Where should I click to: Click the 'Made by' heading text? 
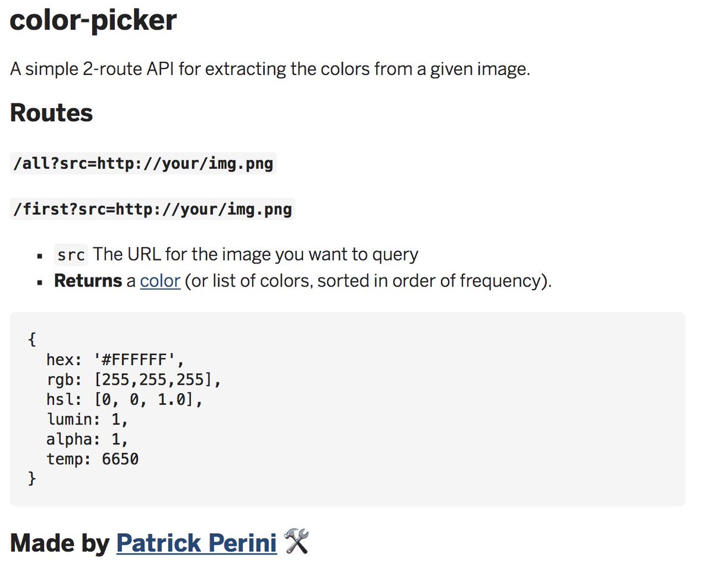59,543
